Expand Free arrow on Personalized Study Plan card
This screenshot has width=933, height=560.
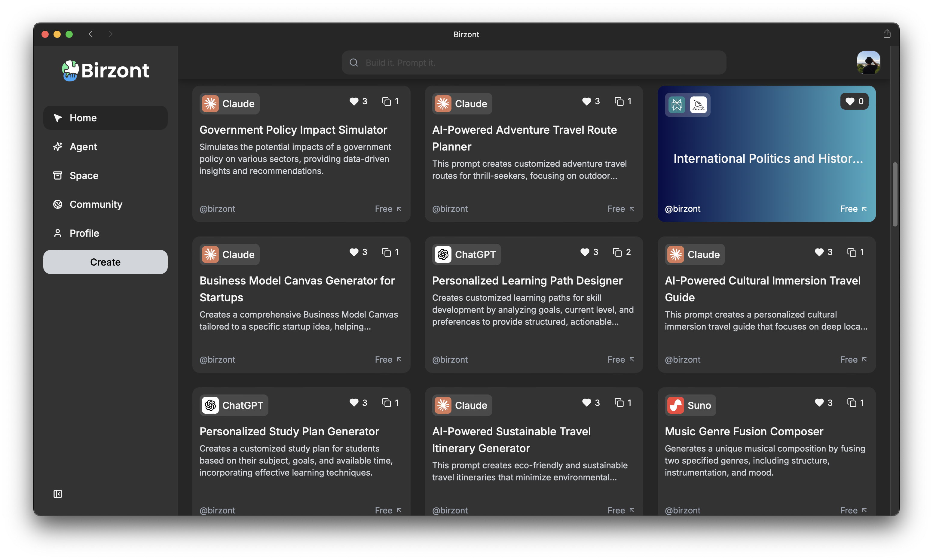[399, 510]
